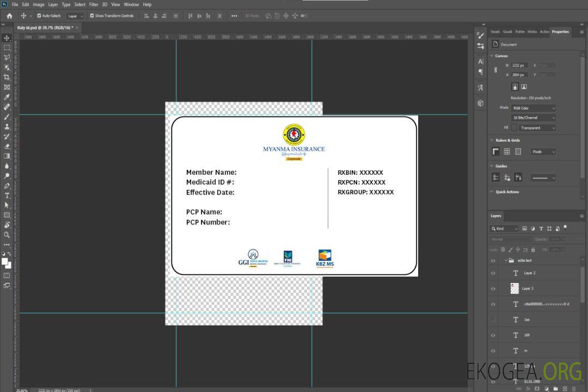The width and height of the screenshot is (588, 392).
Task: Toggle rulers visibility in Rulers & Grids
Action: (x=495, y=151)
